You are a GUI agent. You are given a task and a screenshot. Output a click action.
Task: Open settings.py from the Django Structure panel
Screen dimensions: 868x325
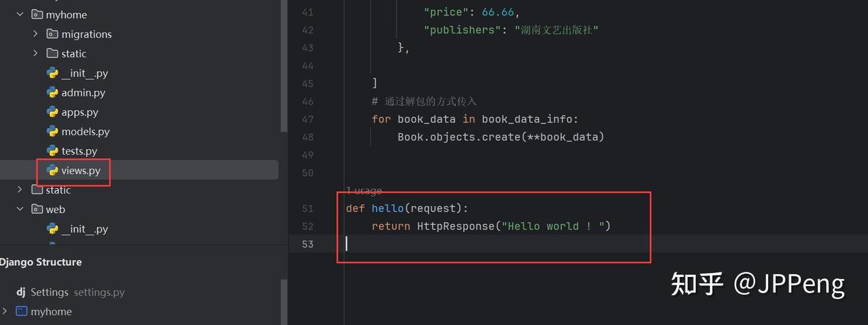(x=99, y=292)
